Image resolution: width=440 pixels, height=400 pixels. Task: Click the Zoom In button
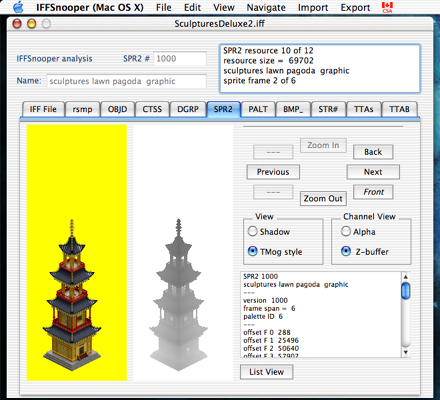pos(323,145)
